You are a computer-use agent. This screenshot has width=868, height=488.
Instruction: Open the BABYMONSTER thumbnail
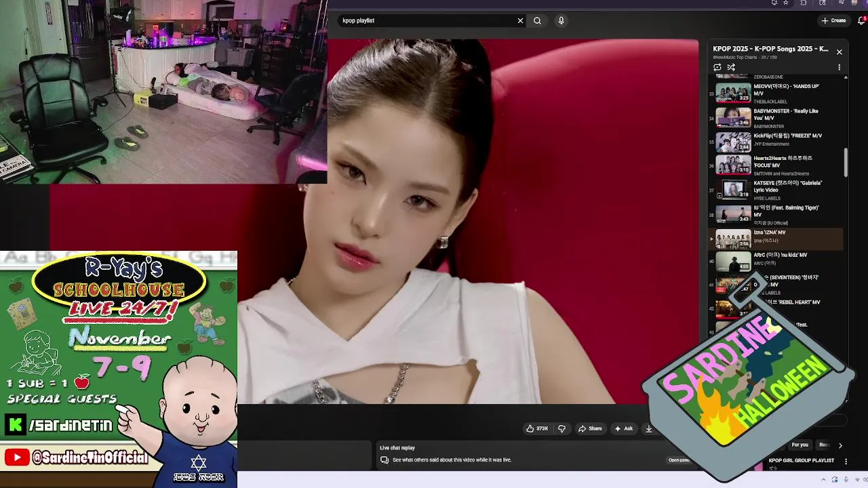point(733,118)
